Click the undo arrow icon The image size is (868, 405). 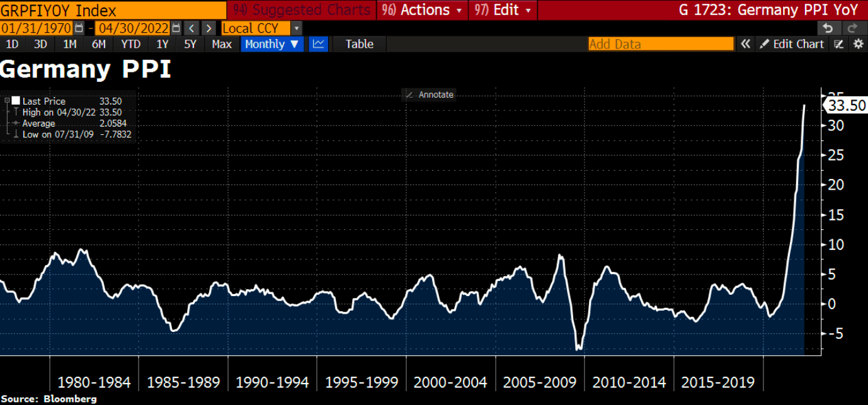click(x=829, y=28)
